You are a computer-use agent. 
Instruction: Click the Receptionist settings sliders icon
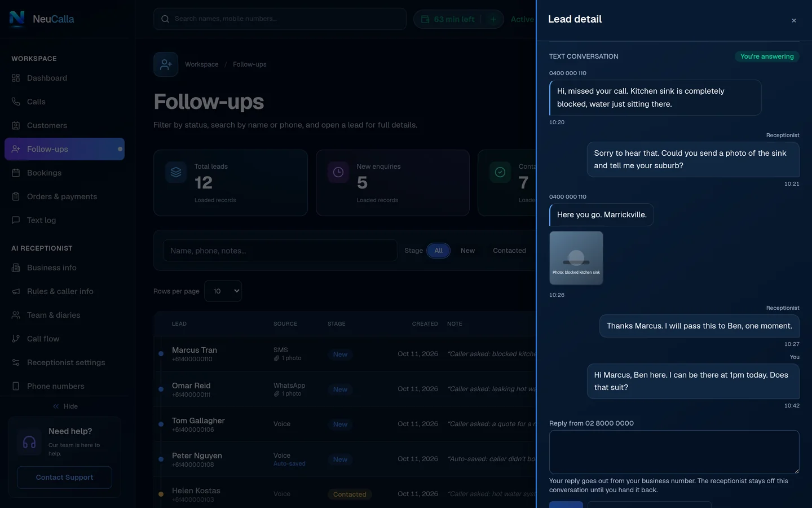(x=16, y=362)
